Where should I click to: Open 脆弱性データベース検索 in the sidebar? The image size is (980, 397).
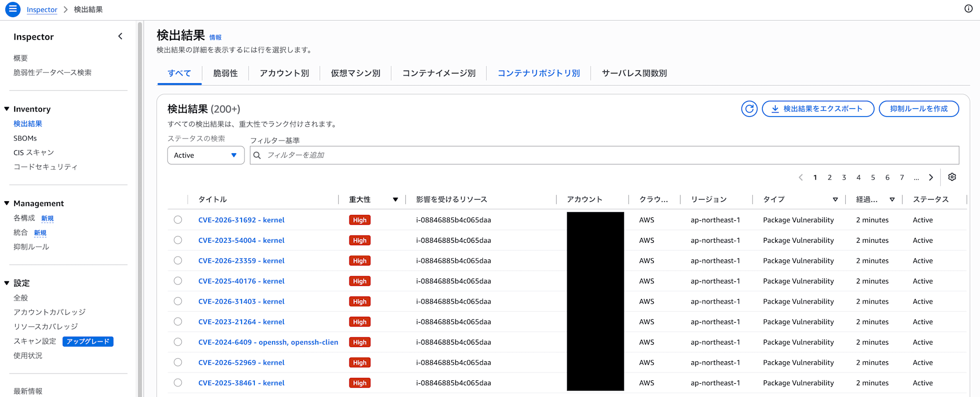52,72
